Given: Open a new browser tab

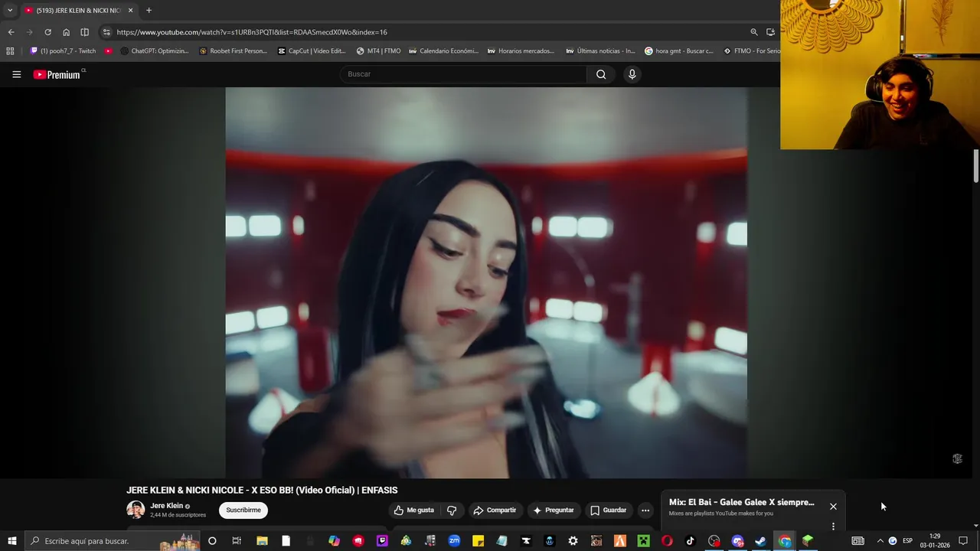Looking at the screenshot, I should pos(149,11).
